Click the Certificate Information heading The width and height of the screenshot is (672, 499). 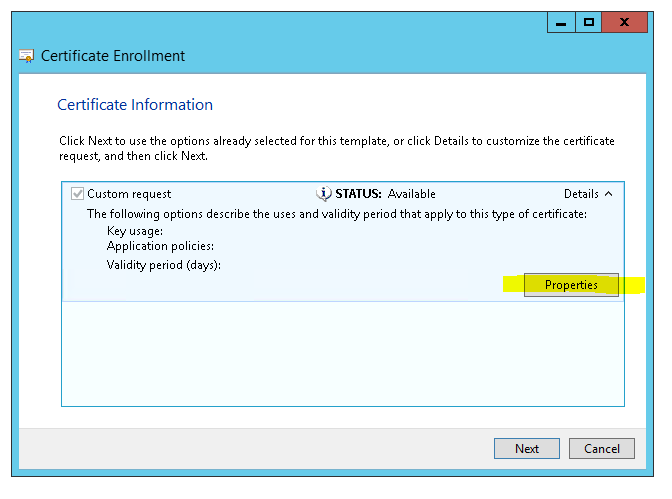point(135,105)
